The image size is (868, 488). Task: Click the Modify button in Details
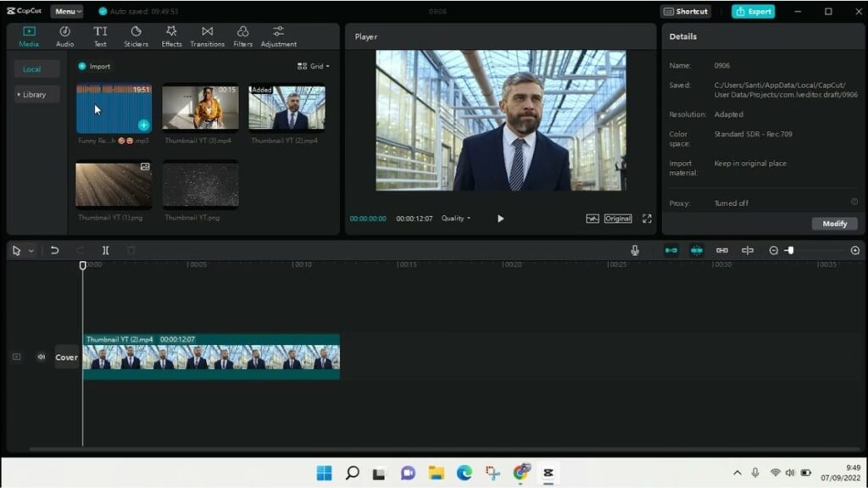834,224
